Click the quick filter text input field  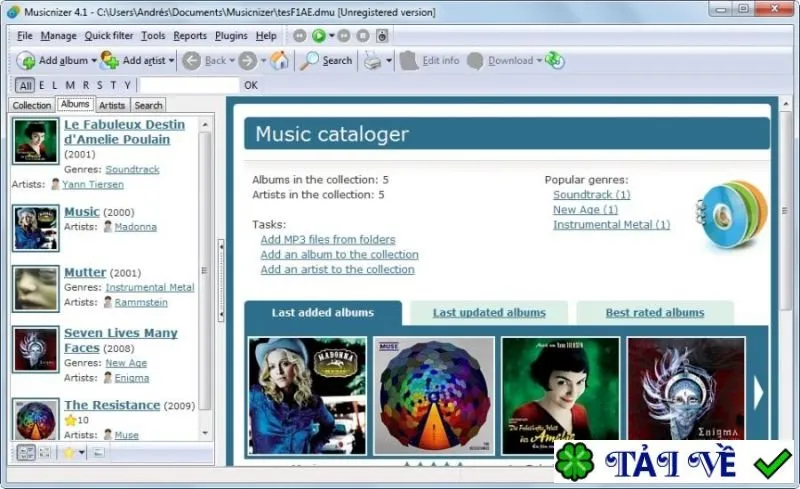click(189, 85)
